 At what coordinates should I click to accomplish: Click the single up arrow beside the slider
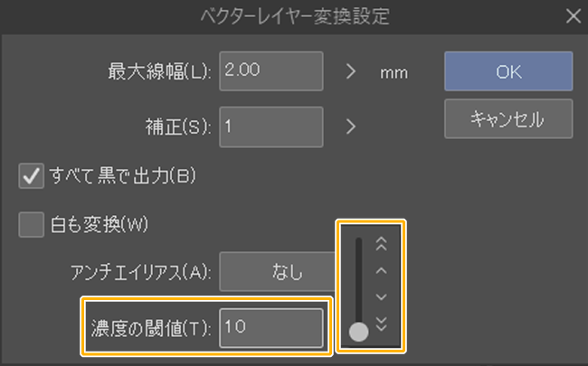381,270
